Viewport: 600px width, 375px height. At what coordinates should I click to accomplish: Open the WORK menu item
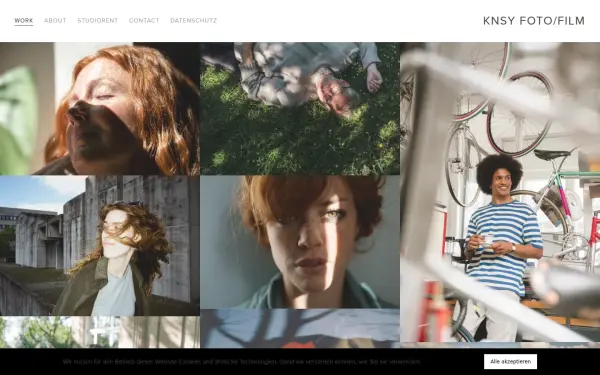[x=24, y=21]
